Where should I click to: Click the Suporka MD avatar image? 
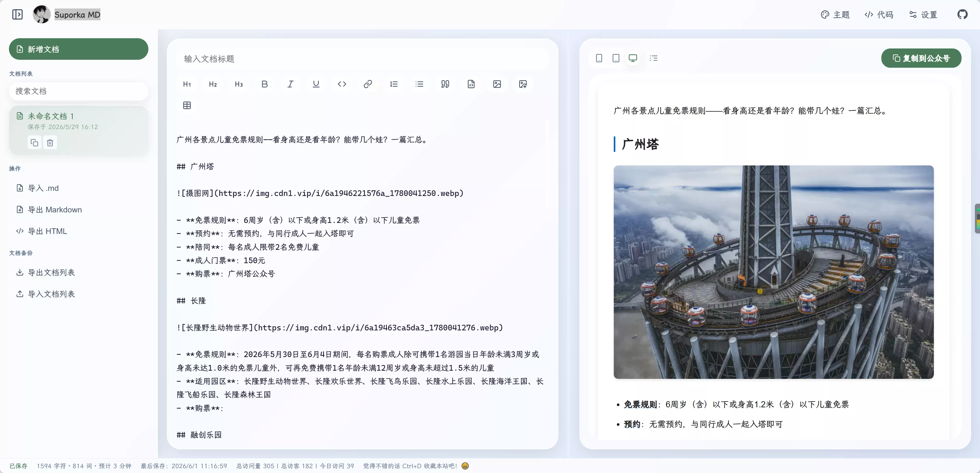pyautogui.click(x=42, y=14)
